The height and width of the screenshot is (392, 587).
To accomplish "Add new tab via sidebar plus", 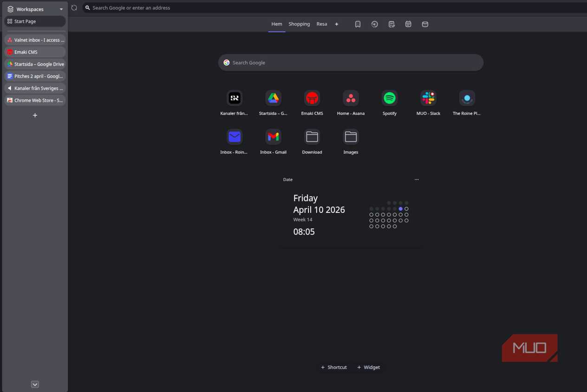I will pos(35,115).
